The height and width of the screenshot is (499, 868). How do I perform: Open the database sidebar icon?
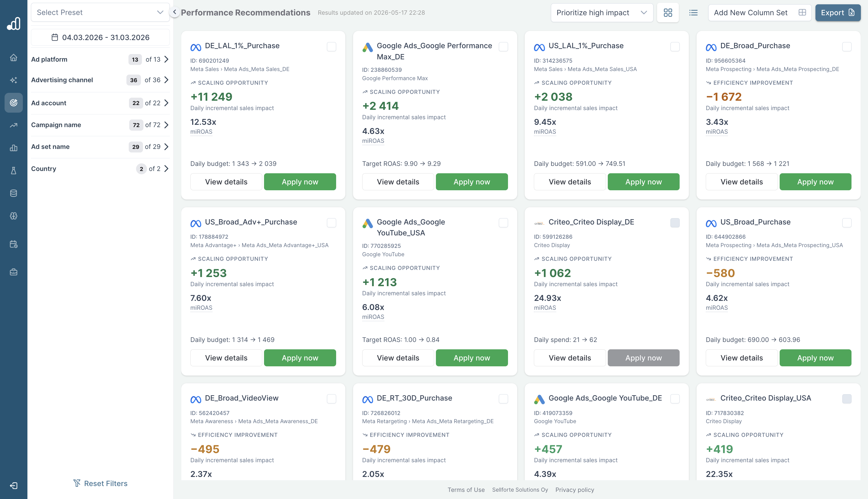point(13,193)
